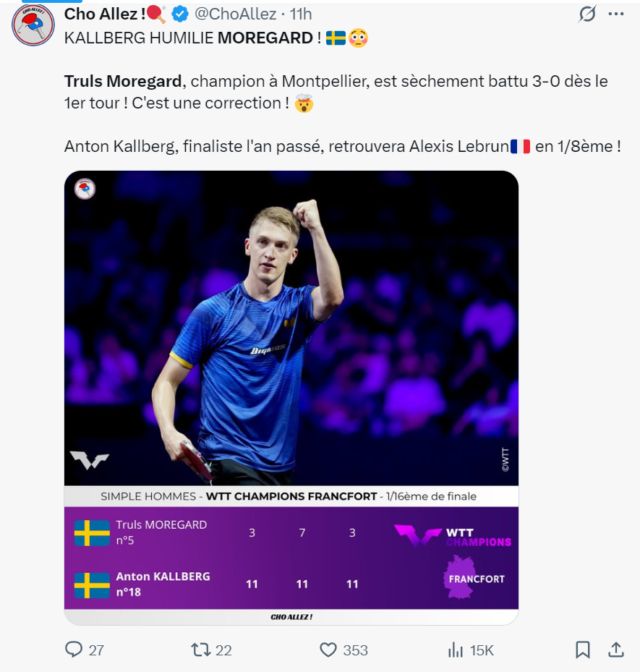
Task: Expand the three-dot more options menu
Action: click(x=616, y=14)
